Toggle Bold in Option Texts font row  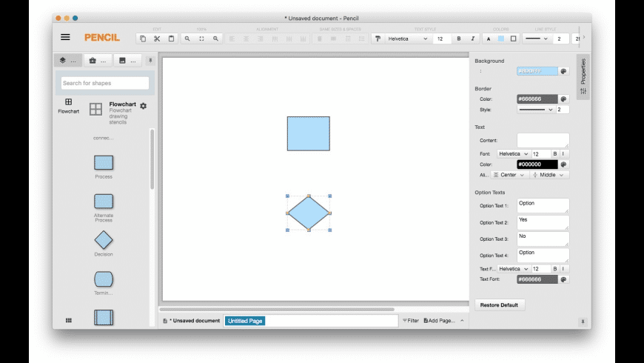[555, 269]
